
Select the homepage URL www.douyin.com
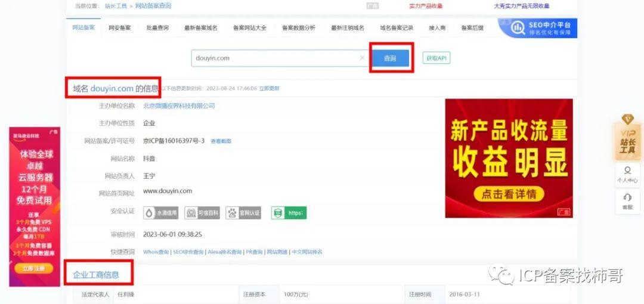pyautogui.click(x=168, y=191)
